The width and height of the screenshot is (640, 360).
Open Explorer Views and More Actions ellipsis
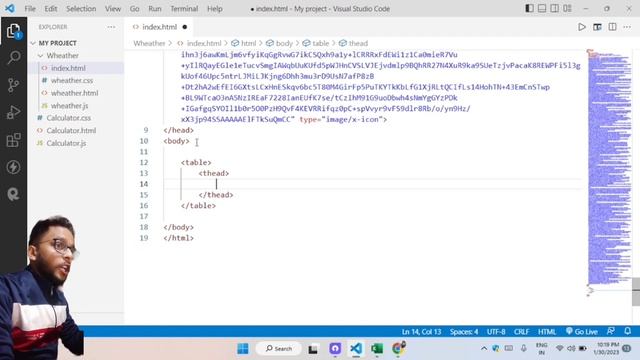coord(111,27)
